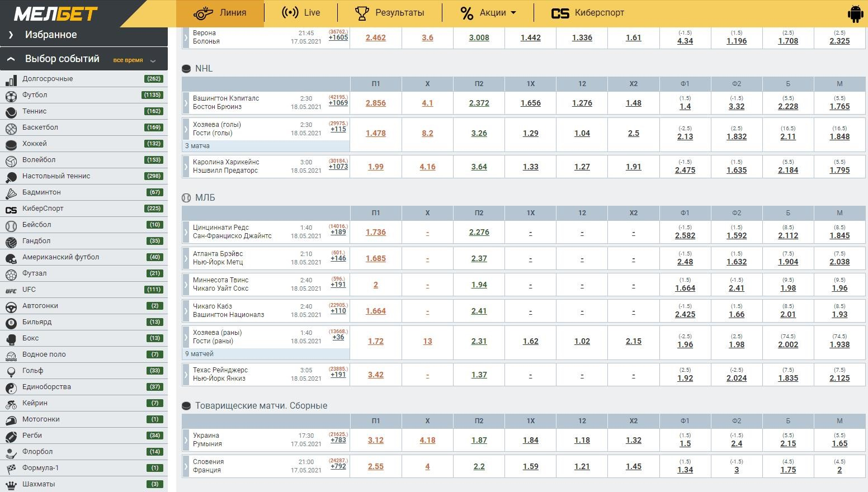Image resolution: width=868 pixels, height=492 pixels.
Task: Click the American football helmet icon
Action: [11, 258]
